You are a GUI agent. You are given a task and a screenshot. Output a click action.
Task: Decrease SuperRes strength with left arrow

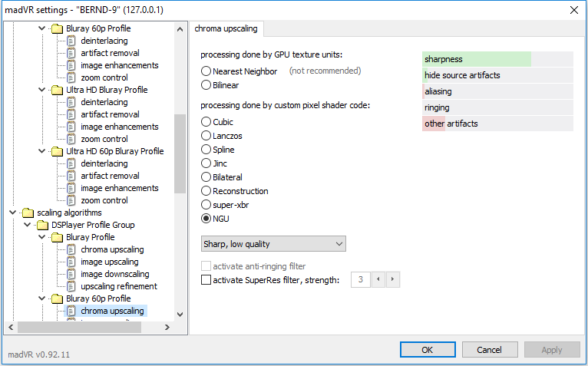pos(378,279)
